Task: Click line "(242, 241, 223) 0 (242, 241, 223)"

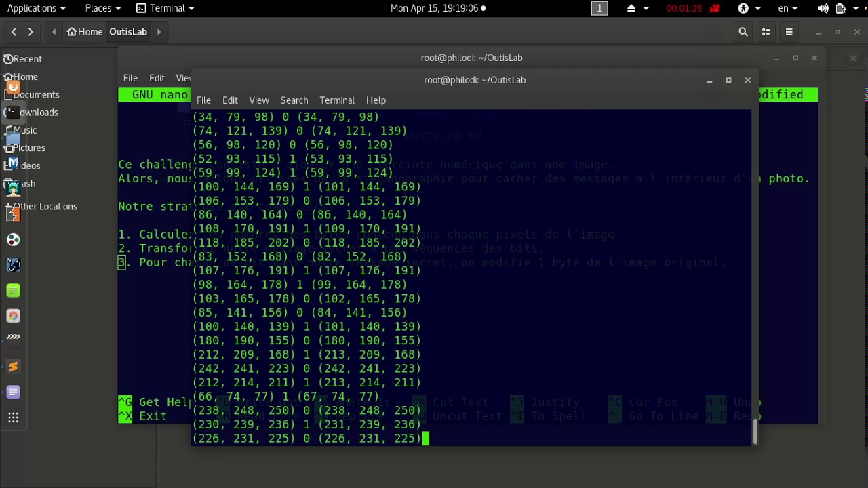Action: [307, 369]
